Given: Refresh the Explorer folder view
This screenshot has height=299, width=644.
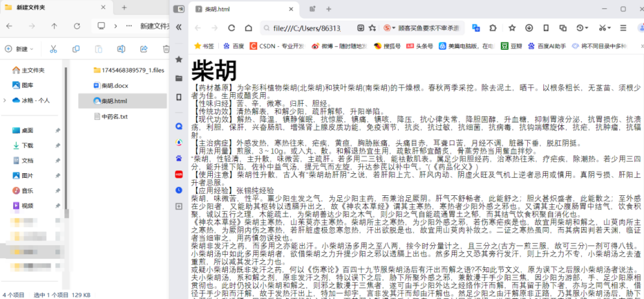Looking at the screenshot, I should pyautogui.click(x=77, y=26).
